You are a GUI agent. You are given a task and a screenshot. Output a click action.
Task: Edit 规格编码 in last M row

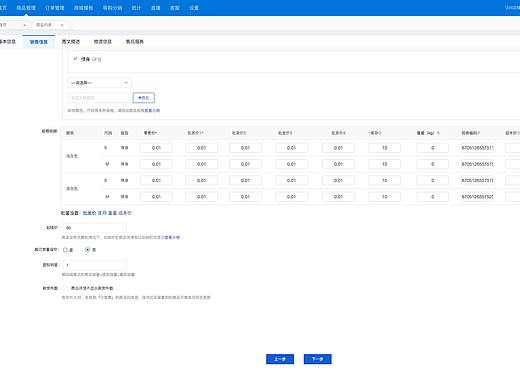pyautogui.click(x=477, y=197)
